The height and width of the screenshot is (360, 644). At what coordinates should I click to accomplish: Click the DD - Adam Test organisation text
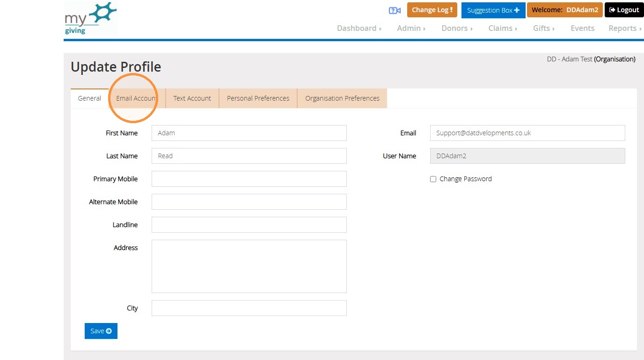[591, 59]
